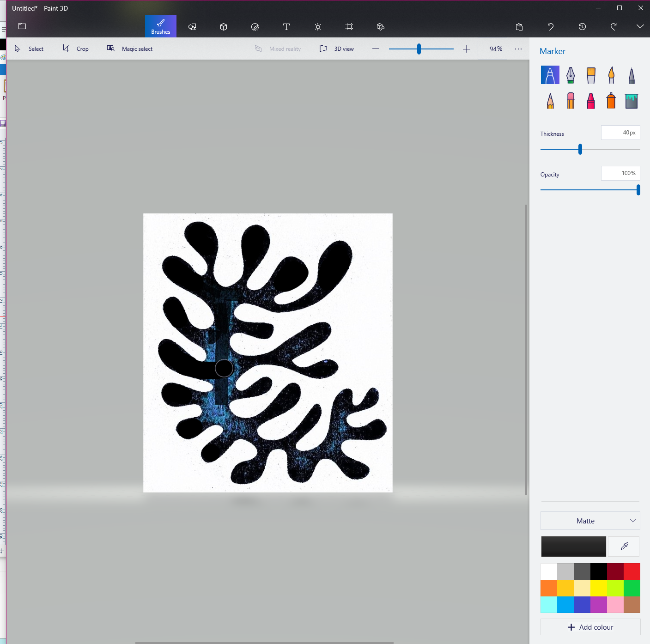The image size is (650, 644).
Task: Click the Opacity value field
Action: coord(620,173)
